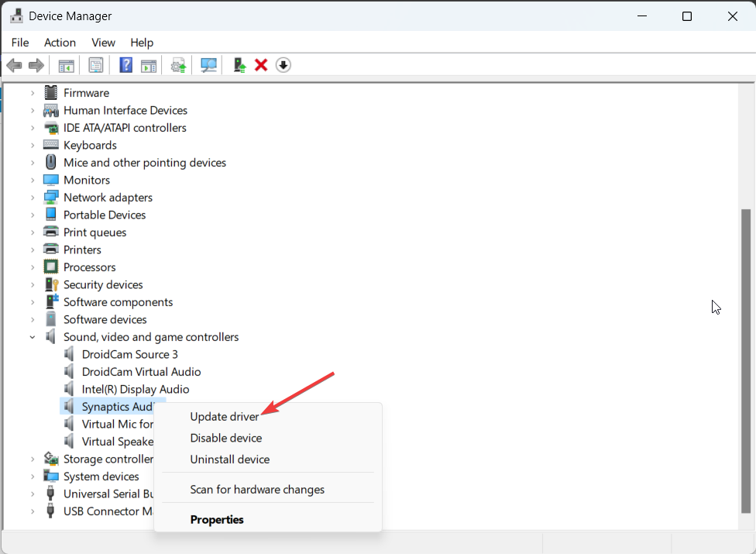This screenshot has height=554, width=756.
Task: Click the Sound, video and game controllers label
Action: 151,337
